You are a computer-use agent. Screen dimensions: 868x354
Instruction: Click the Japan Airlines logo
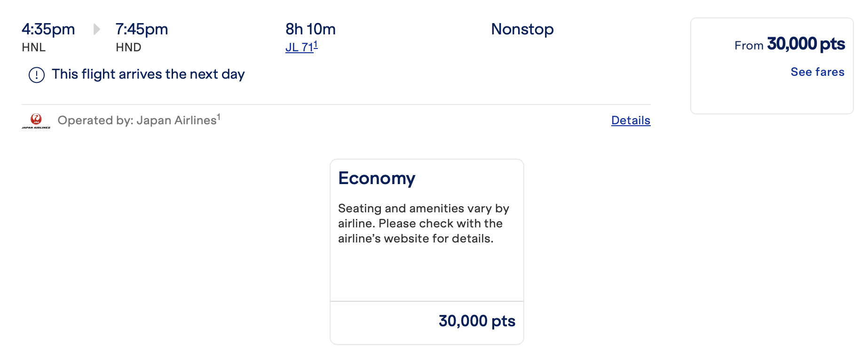click(36, 121)
